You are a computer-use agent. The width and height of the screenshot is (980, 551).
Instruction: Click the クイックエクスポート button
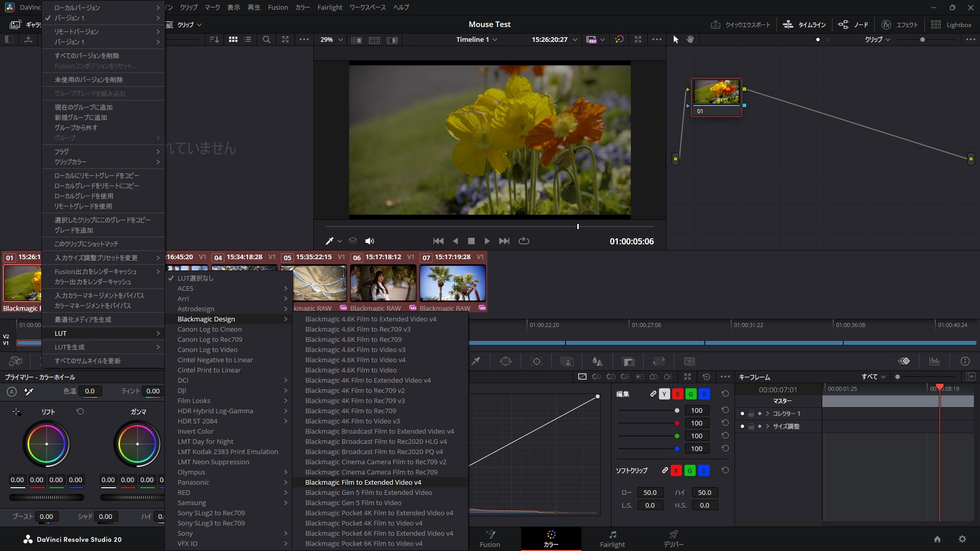tap(740, 24)
